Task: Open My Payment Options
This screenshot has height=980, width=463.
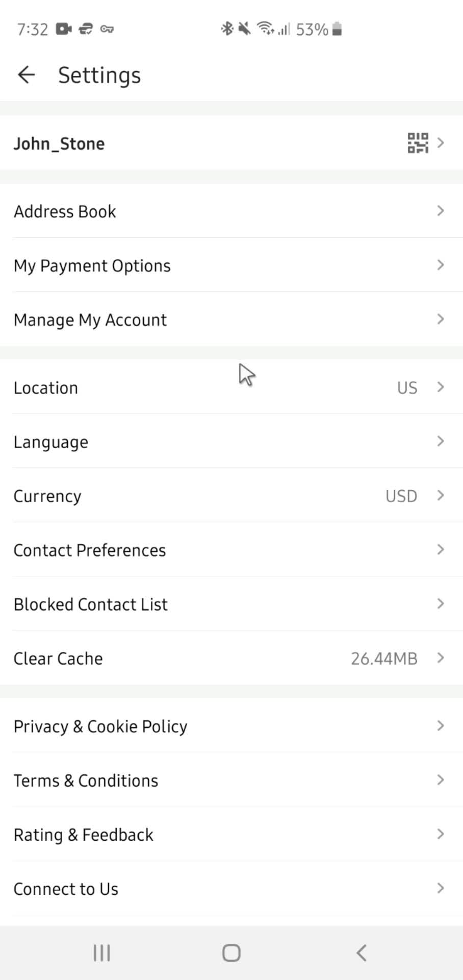Action: click(231, 265)
